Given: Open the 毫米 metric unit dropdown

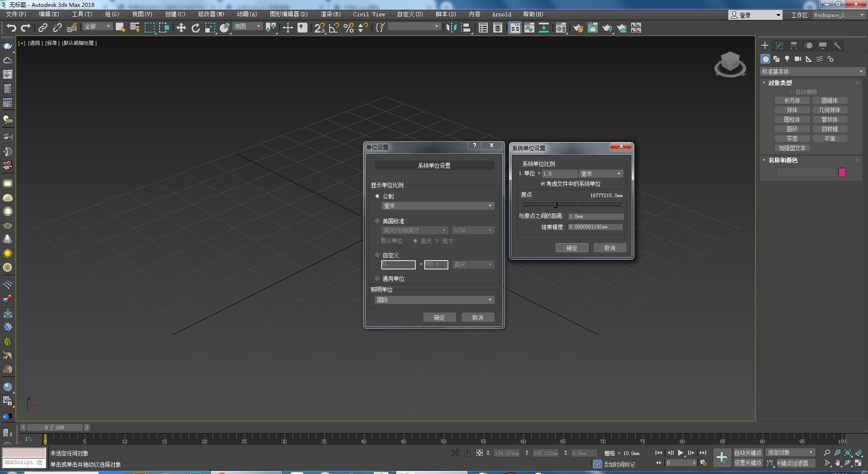Looking at the screenshot, I should point(438,206).
